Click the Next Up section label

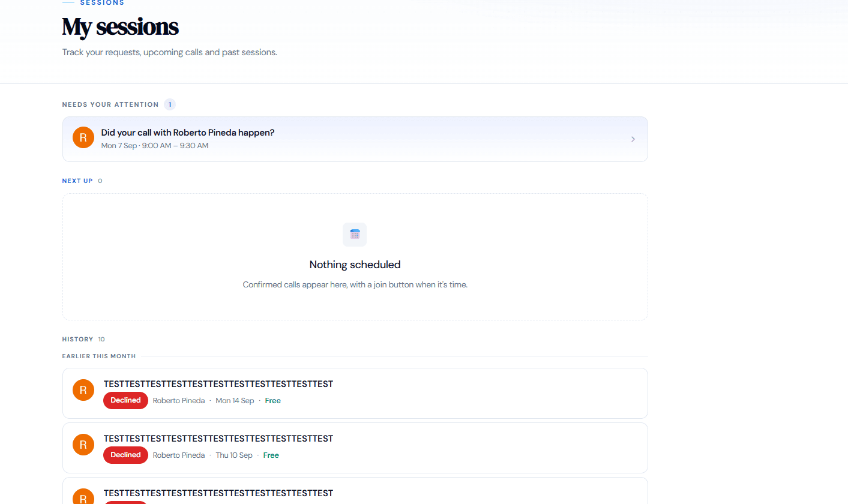click(77, 181)
